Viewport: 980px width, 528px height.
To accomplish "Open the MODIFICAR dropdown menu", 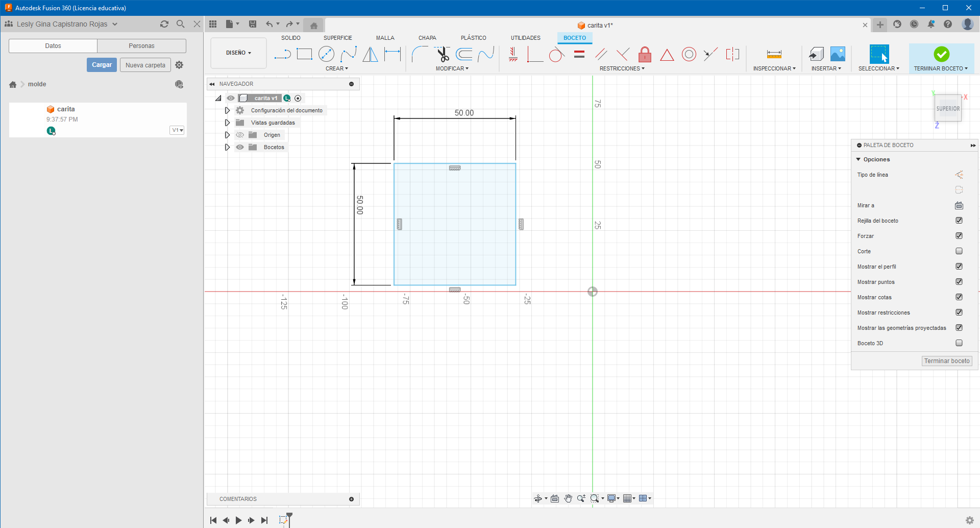I will [x=452, y=68].
